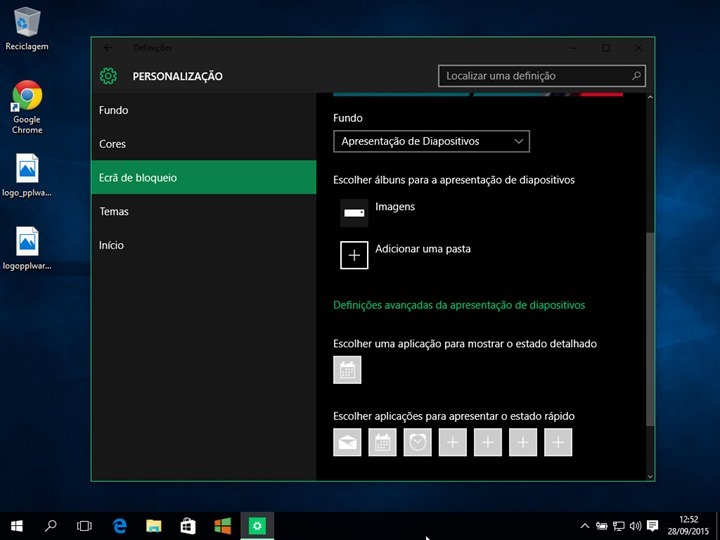Click the battery tray icon
This screenshot has height=540, width=720.
[602, 526]
